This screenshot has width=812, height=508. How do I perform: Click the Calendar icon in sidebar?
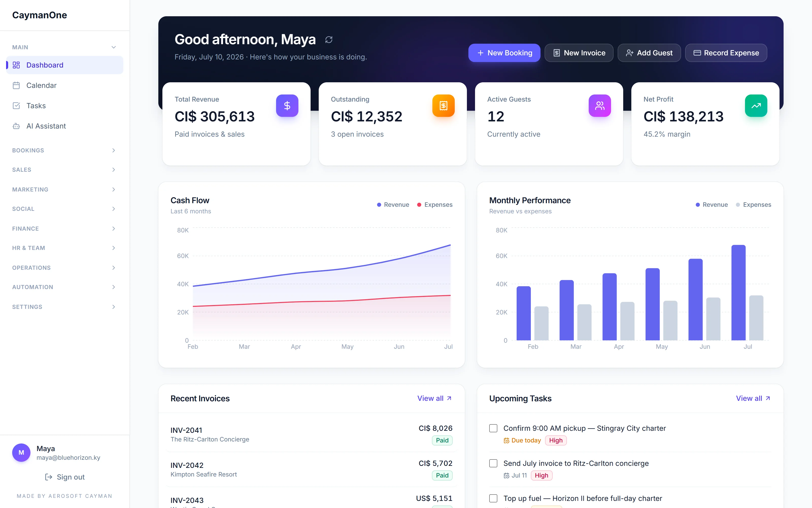(16, 85)
